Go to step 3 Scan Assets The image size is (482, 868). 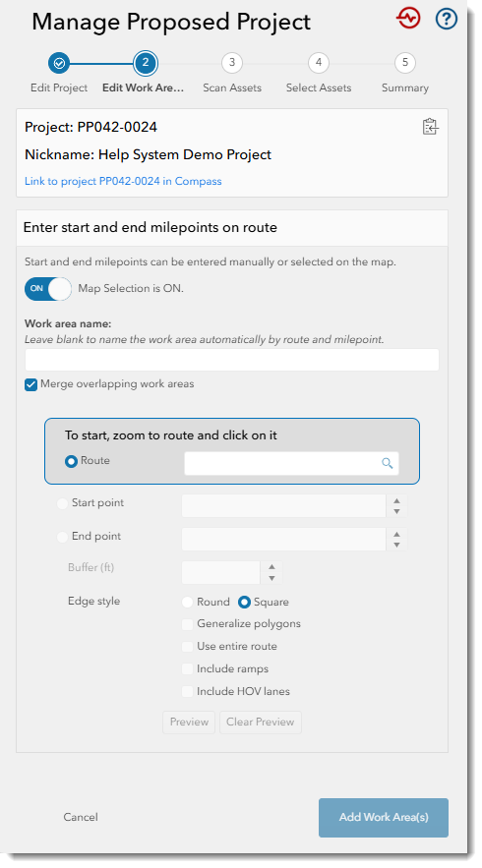tap(231, 63)
